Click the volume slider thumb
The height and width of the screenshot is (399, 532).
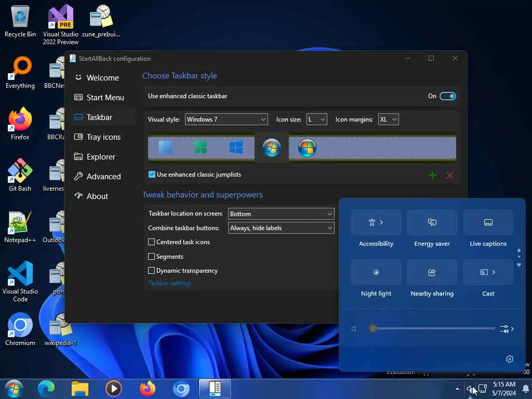click(x=373, y=328)
